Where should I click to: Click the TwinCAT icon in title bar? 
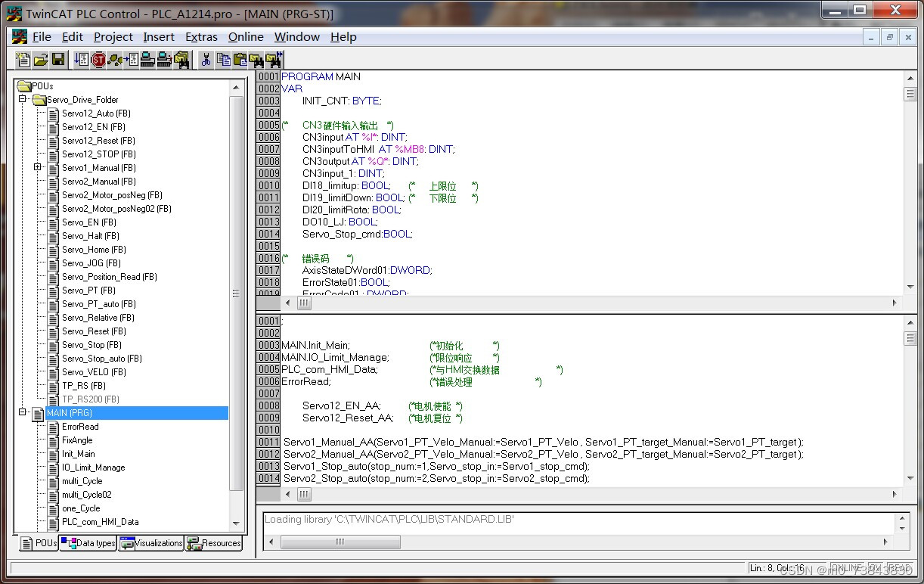[14, 13]
